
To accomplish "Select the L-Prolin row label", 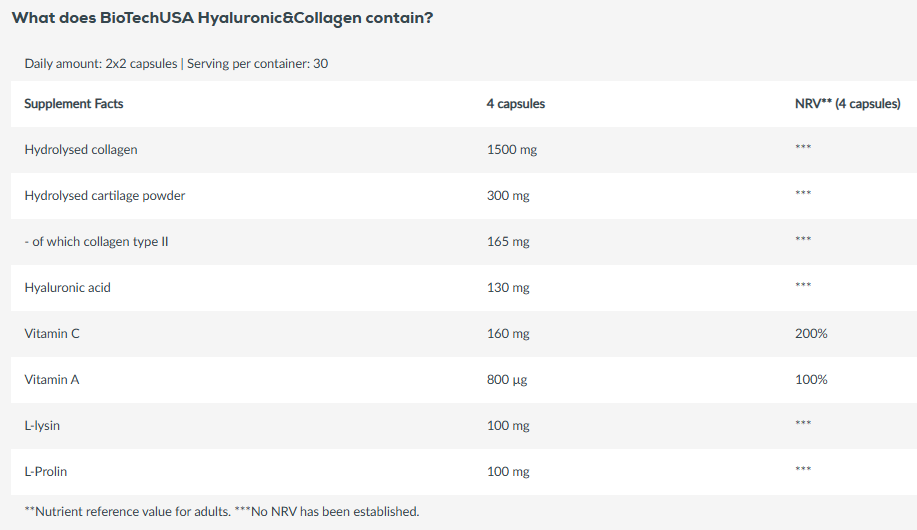I will [x=46, y=472].
